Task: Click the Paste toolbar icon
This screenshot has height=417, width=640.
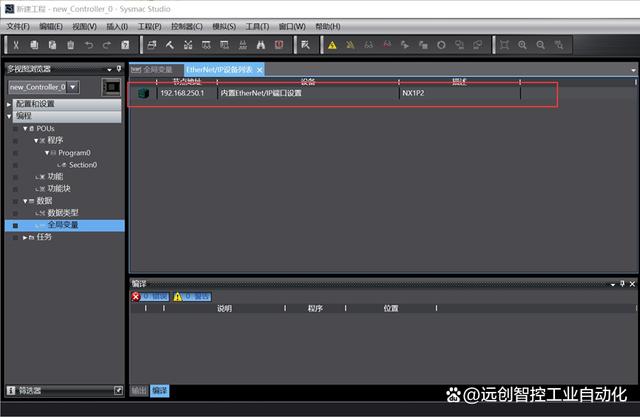Action: tap(52, 45)
